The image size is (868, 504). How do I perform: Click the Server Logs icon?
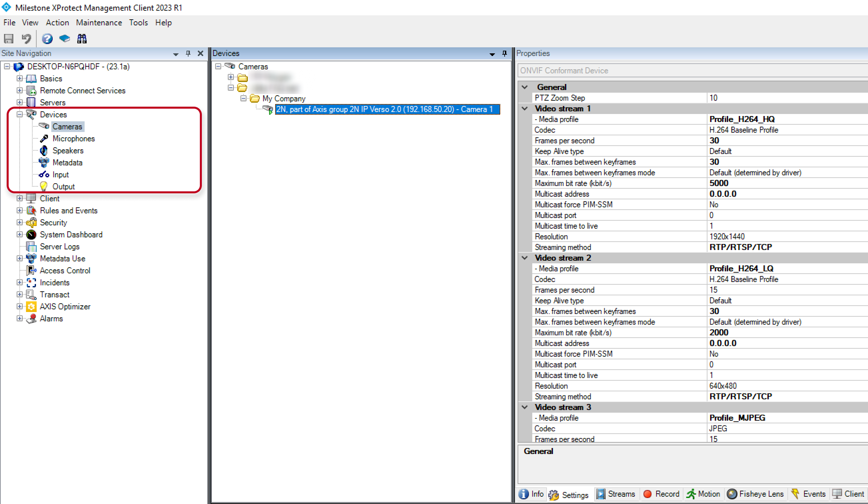tap(31, 247)
